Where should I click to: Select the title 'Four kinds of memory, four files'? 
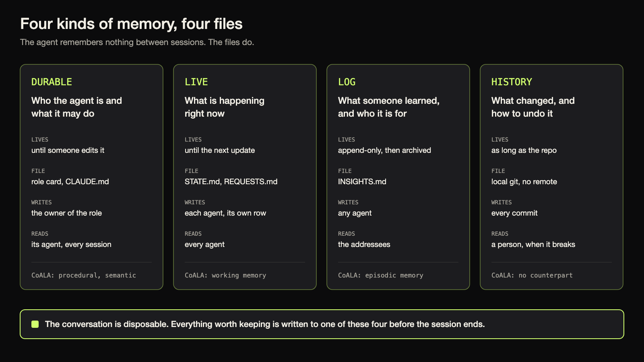[x=131, y=24]
